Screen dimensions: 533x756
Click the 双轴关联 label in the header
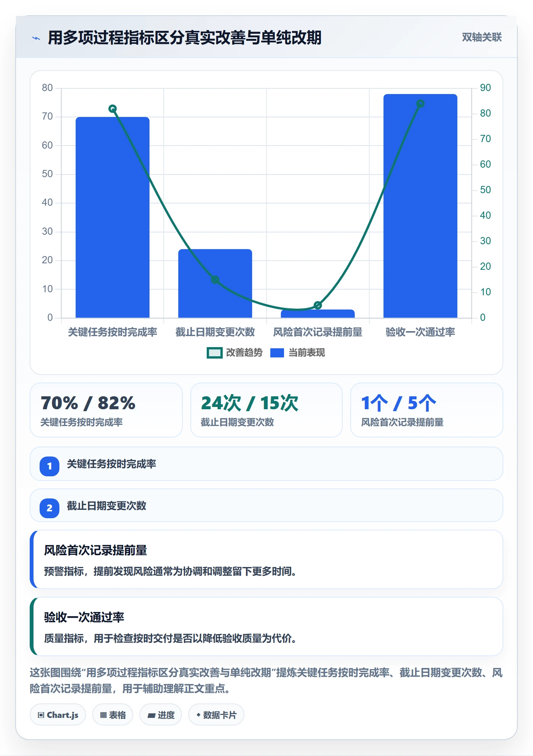[482, 37]
